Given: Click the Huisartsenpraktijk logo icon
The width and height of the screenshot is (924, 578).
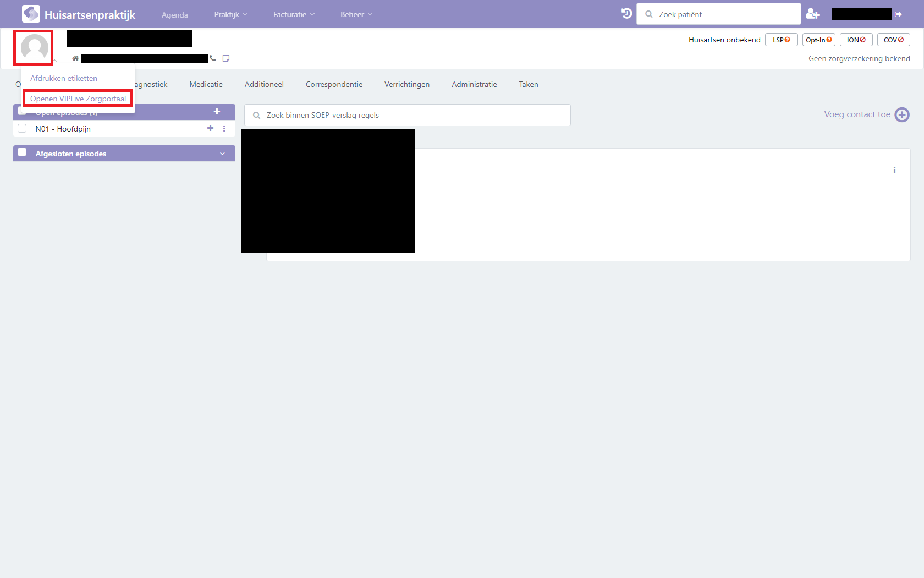Looking at the screenshot, I should [x=31, y=14].
